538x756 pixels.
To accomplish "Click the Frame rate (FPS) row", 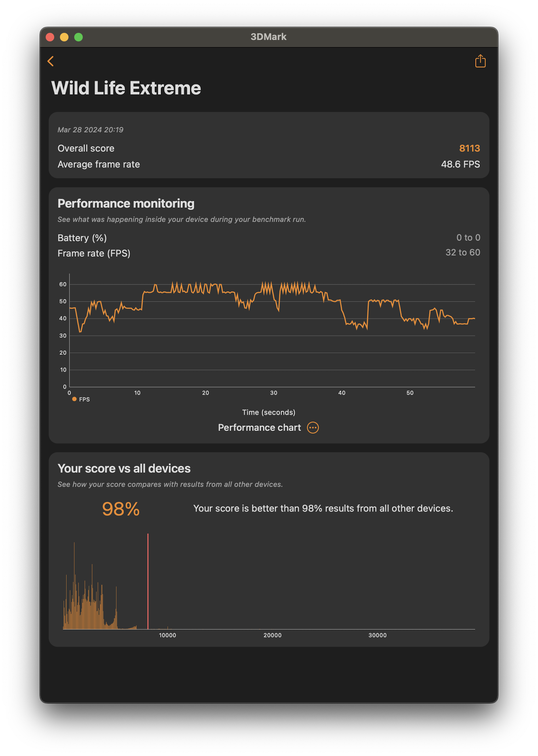I will pos(269,253).
